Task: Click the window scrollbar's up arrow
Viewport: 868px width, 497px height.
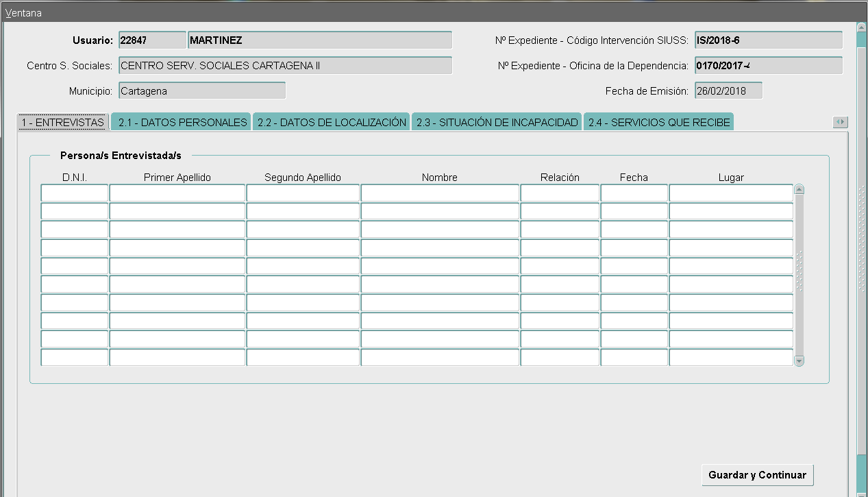Action: pyautogui.click(x=862, y=27)
